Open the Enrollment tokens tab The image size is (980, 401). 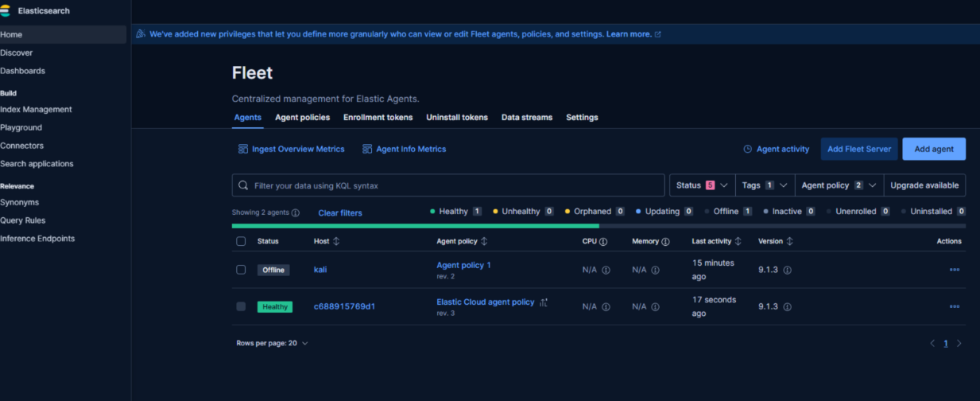pos(378,118)
